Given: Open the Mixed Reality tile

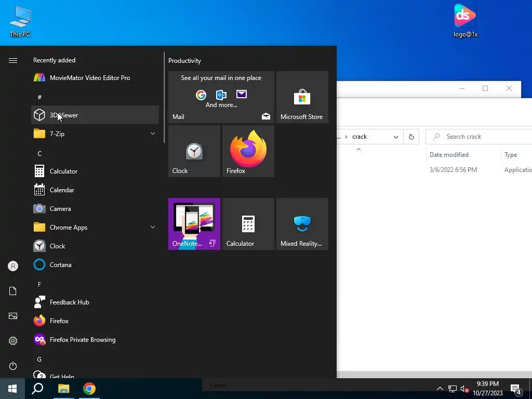Looking at the screenshot, I should point(302,224).
